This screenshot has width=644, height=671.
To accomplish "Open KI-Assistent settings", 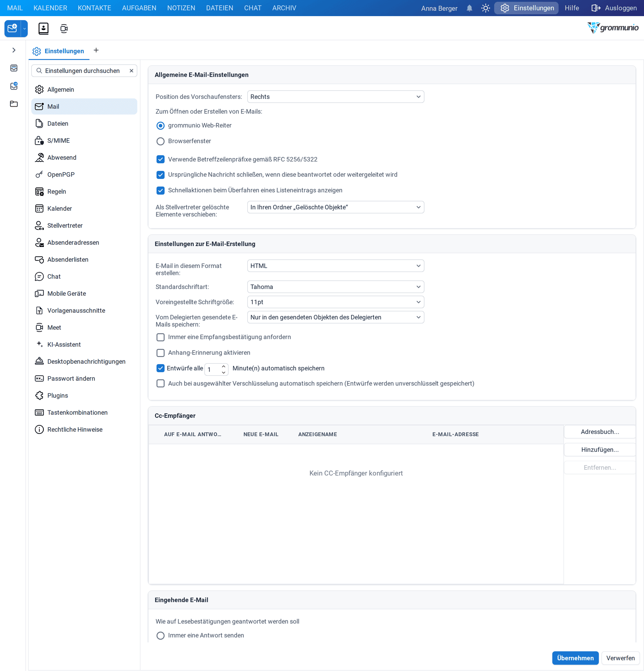I will pyautogui.click(x=84, y=344).
